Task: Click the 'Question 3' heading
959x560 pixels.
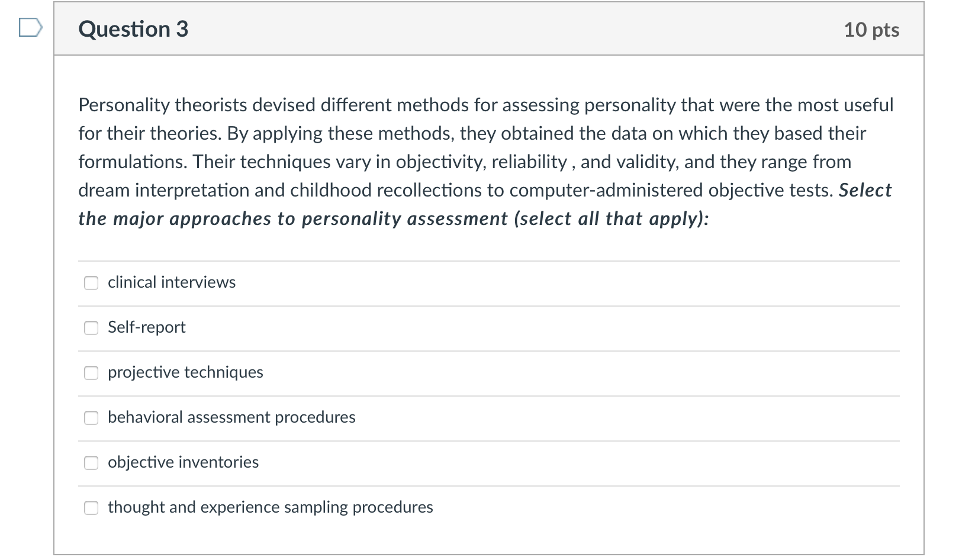Action: (x=133, y=29)
